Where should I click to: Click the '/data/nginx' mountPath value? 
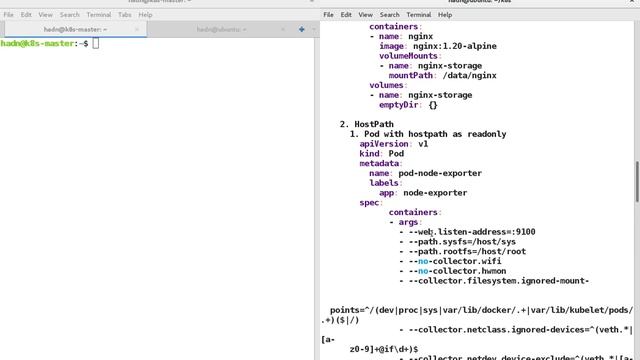coord(469,76)
